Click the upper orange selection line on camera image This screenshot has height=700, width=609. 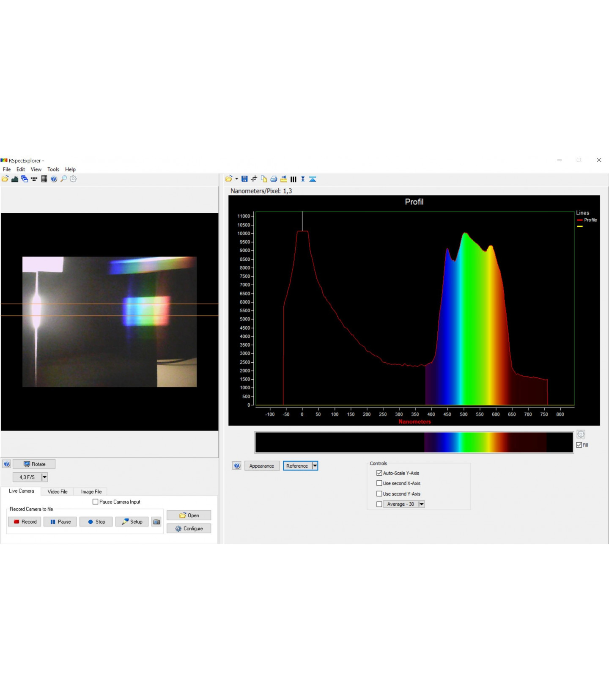110,304
